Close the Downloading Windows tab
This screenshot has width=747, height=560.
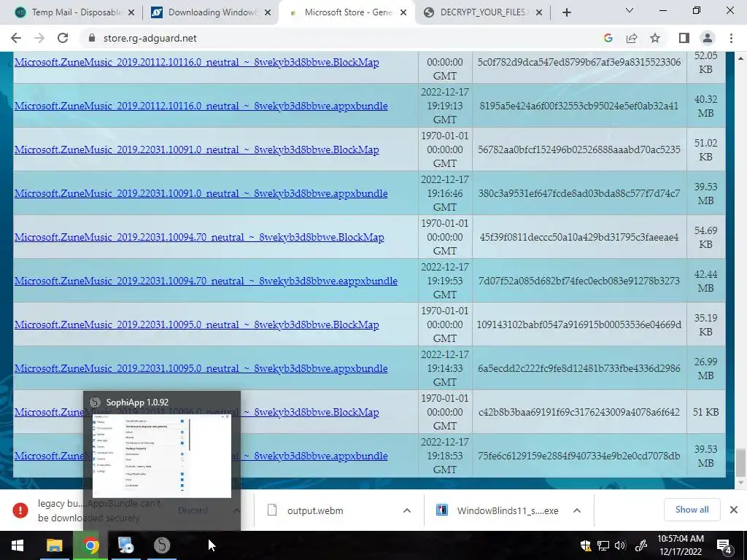tap(268, 12)
